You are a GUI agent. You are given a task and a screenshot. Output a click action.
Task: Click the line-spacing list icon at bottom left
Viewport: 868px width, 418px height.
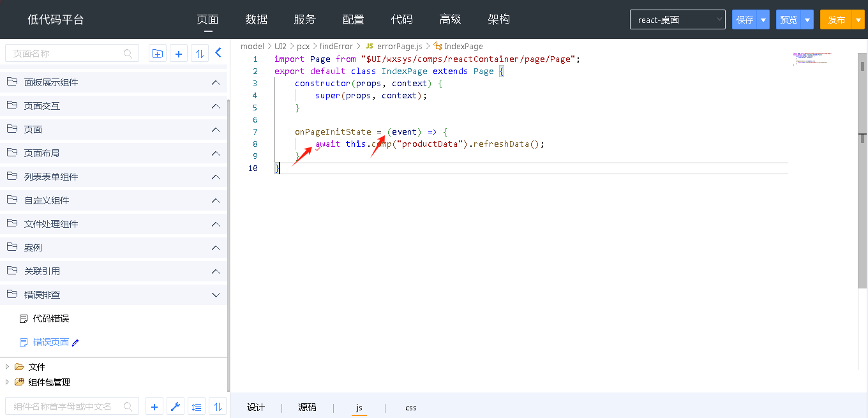tap(197, 407)
